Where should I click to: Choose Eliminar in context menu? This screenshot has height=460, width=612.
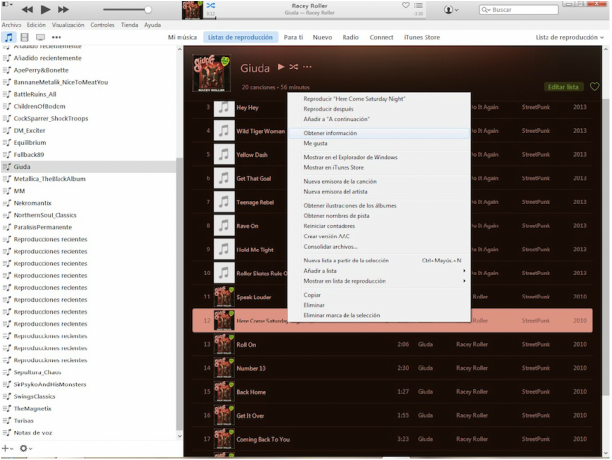pyautogui.click(x=379, y=305)
